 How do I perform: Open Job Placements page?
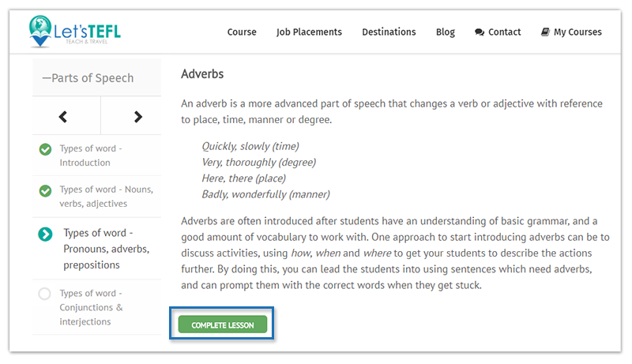tap(309, 32)
